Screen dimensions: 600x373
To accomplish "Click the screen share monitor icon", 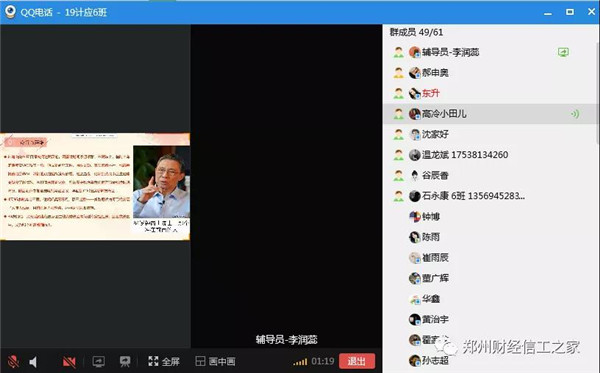I will pyautogui.click(x=99, y=361).
